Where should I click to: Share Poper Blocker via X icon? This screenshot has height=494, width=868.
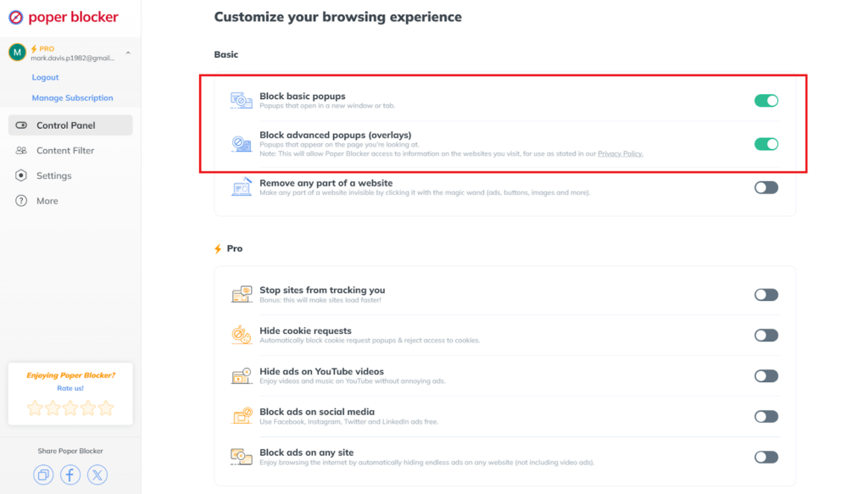coord(97,475)
